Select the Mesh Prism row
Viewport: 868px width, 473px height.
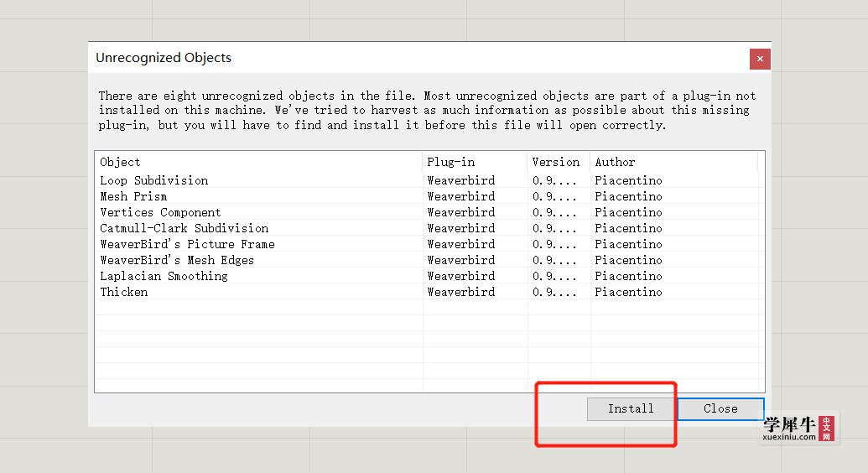click(429, 196)
